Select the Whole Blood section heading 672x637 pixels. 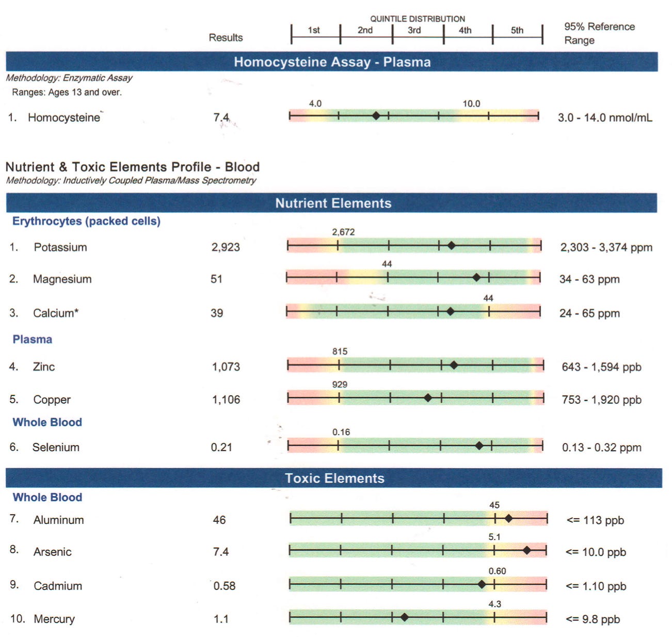pos(46,497)
